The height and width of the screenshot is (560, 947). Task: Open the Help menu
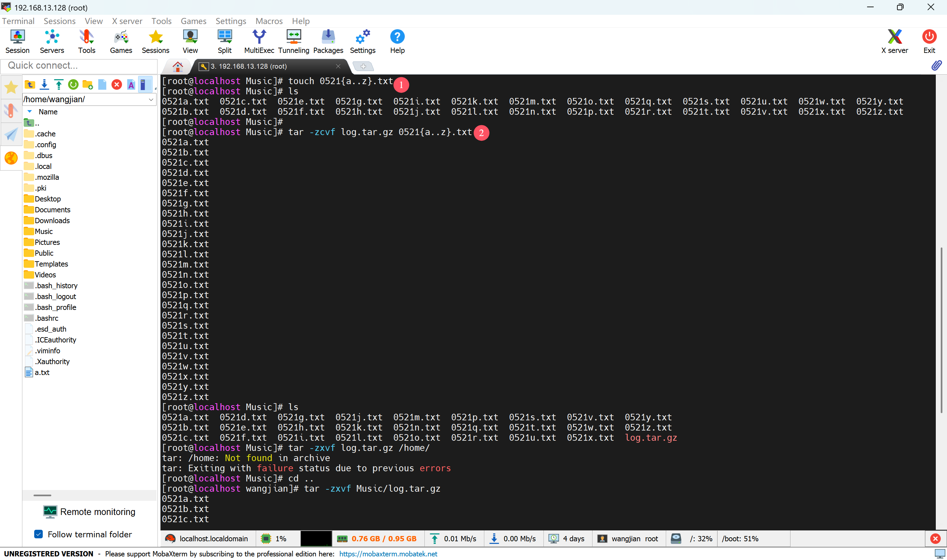(x=301, y=21)
